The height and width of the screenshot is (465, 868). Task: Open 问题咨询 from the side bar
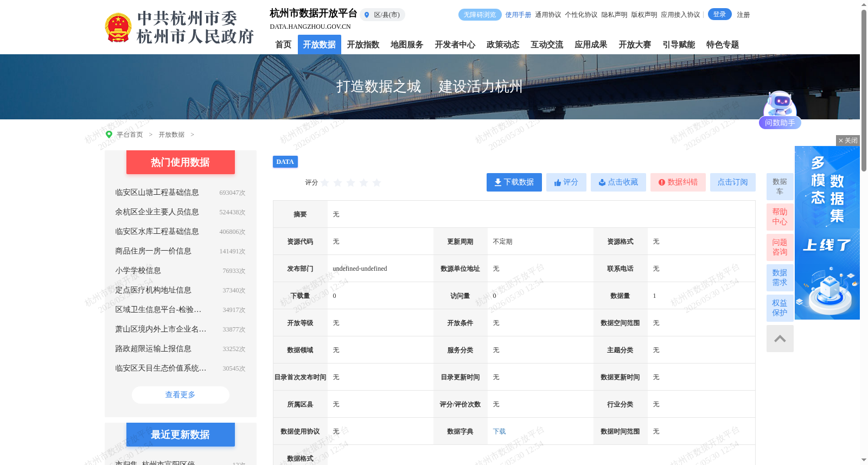[780, 247]
